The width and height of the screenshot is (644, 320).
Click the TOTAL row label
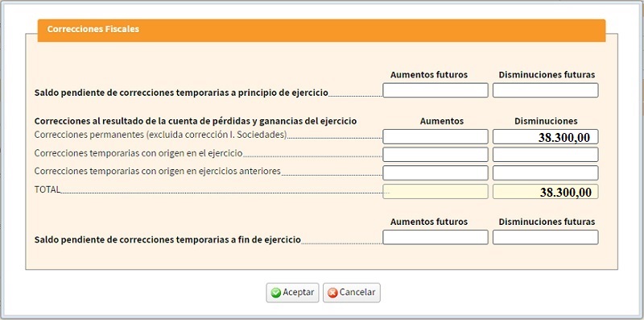[47, 189]
